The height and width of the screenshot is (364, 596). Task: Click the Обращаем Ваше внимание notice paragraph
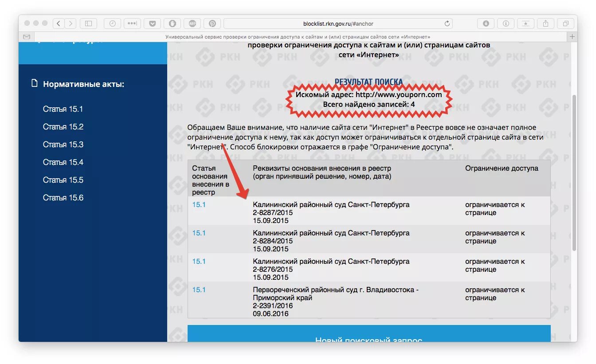(x=365, y=137)
